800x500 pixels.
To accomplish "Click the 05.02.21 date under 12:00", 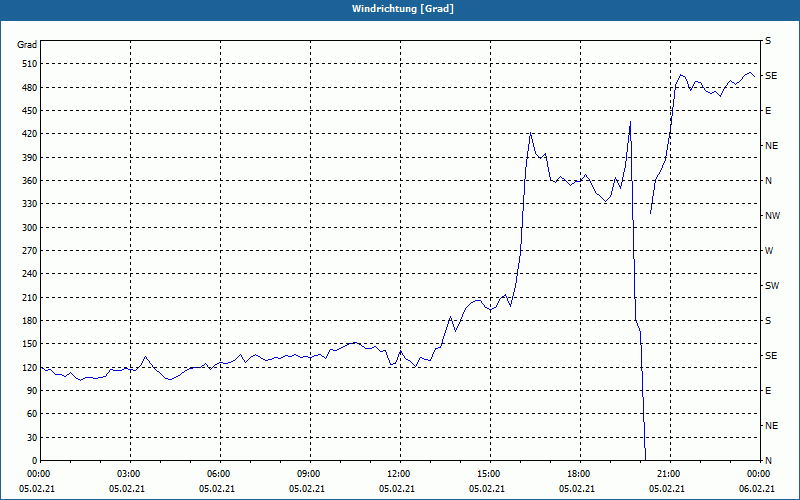I will (397, 489).
